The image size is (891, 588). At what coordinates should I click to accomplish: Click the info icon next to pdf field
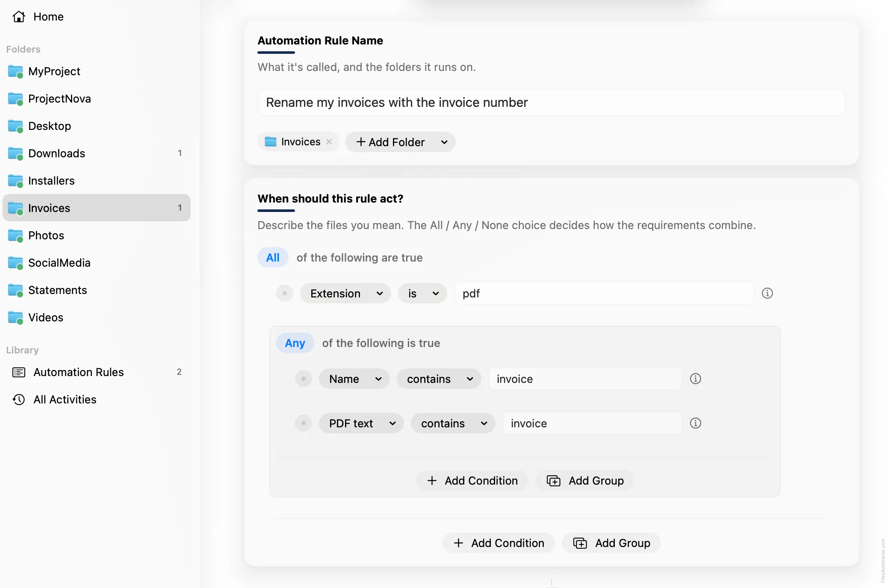(767, 293)
